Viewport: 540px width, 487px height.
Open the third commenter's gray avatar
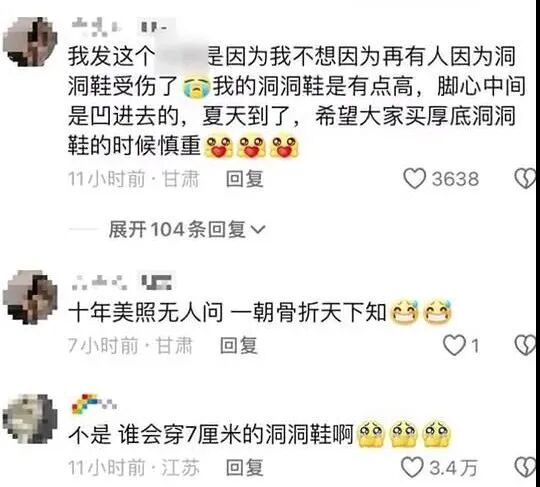pos(30,418)
